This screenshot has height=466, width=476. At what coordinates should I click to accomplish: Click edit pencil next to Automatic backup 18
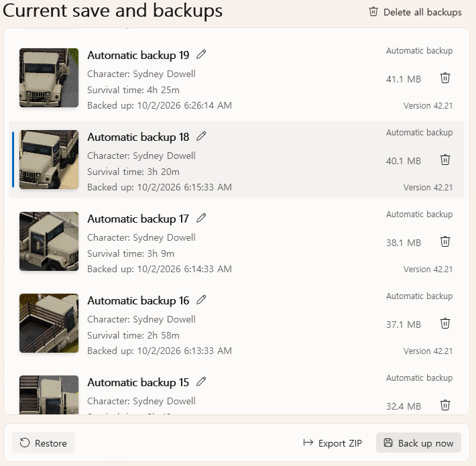201,136
